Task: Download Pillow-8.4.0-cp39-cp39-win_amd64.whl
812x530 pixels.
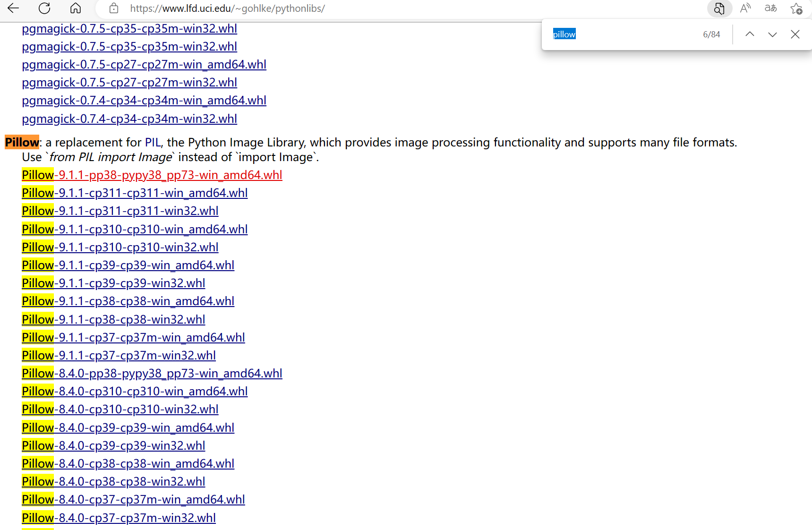Action: tap(128, 427)
